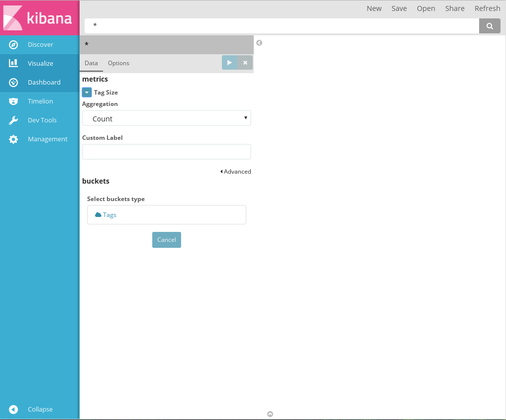Toggle the Tag Size metric editor

point(87,93)
